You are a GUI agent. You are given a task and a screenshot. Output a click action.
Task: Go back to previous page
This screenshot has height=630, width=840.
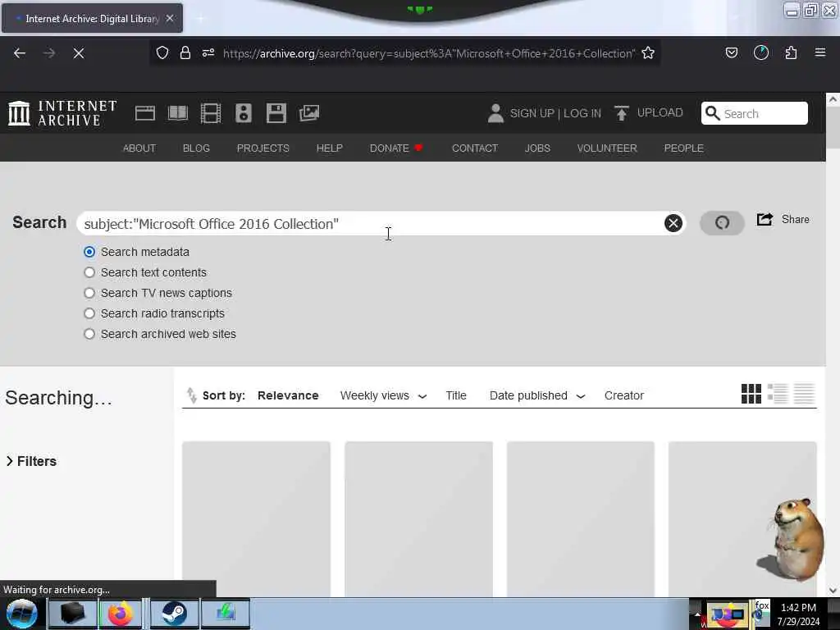[x=20, y=53]
